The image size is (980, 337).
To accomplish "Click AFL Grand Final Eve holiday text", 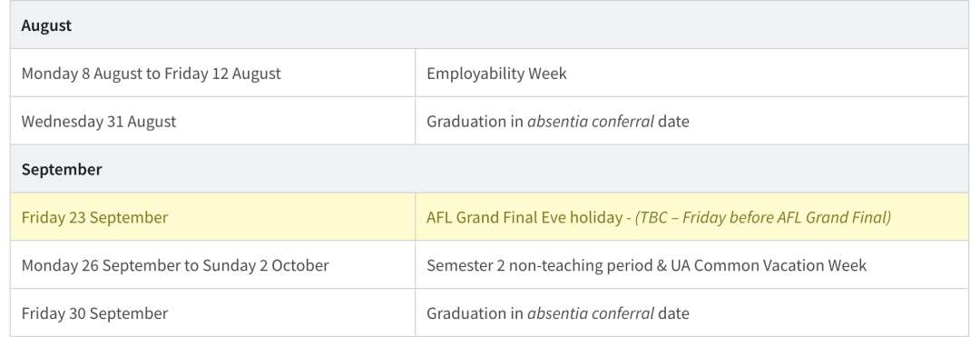I will tap(524, 218).
